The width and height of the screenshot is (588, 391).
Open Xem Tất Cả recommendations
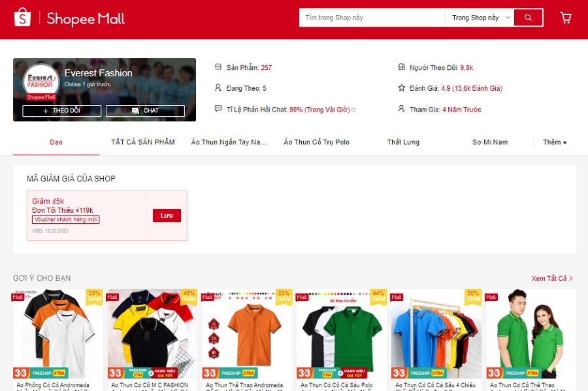tap(551, 279)
